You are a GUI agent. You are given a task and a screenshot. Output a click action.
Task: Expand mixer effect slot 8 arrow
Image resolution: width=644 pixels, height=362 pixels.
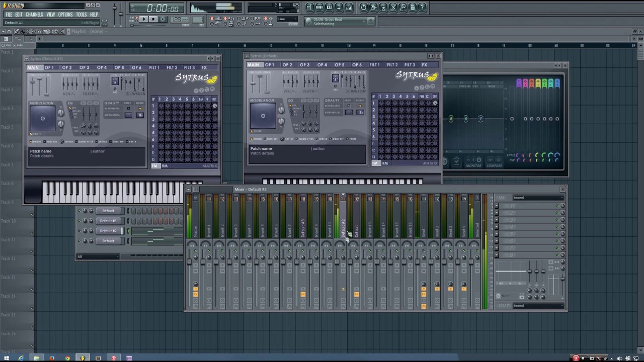497,255
